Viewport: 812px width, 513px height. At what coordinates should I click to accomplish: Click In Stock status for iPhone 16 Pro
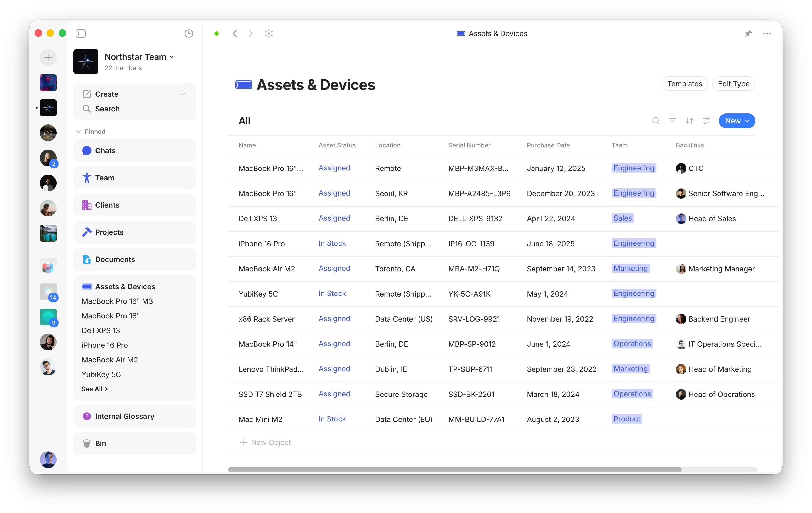click(x=332, y=243)
